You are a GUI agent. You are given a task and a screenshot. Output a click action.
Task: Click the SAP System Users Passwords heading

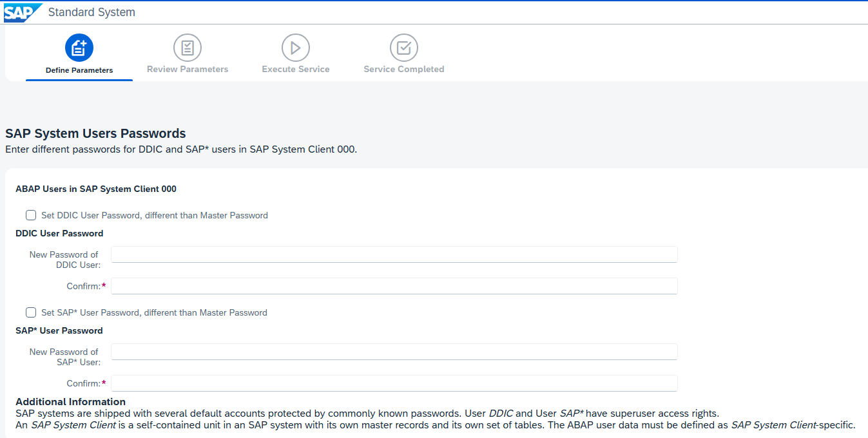[x=95, y=133]
